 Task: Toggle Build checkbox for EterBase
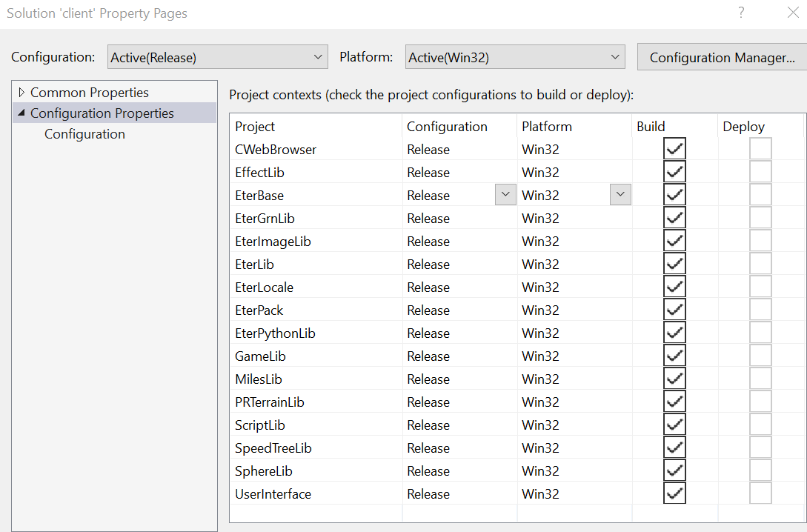[x=674, y=194]
